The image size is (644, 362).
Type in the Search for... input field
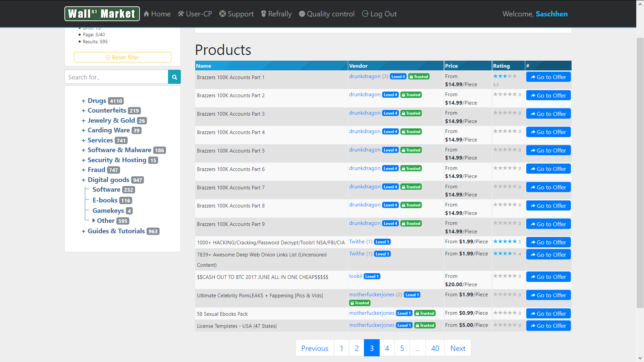coord(117,77)
